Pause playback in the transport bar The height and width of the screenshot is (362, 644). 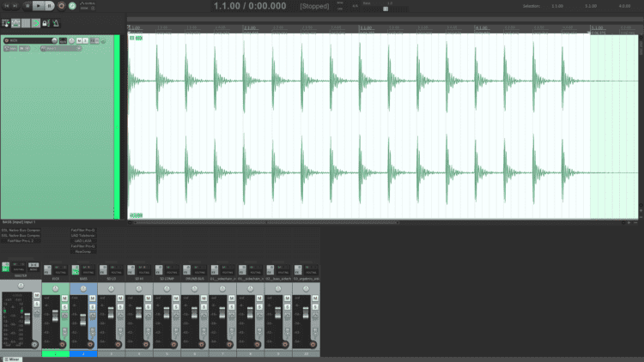[49, 6]
